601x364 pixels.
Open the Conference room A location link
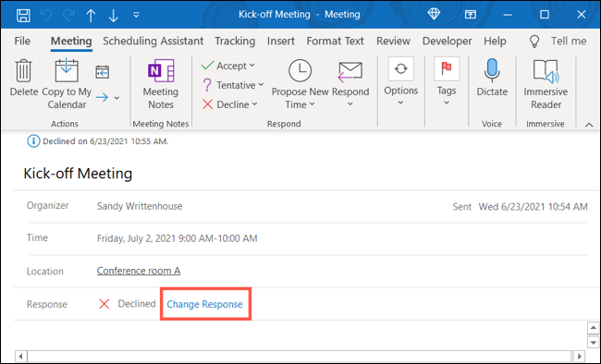[x=139, y=271]
